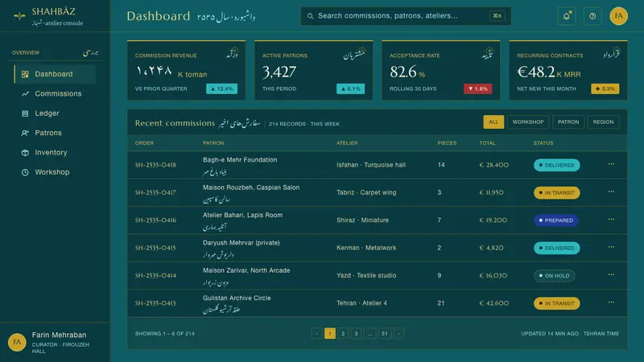
Task: Click the 12.4% revenue change badge
Action: coord(222,88)
